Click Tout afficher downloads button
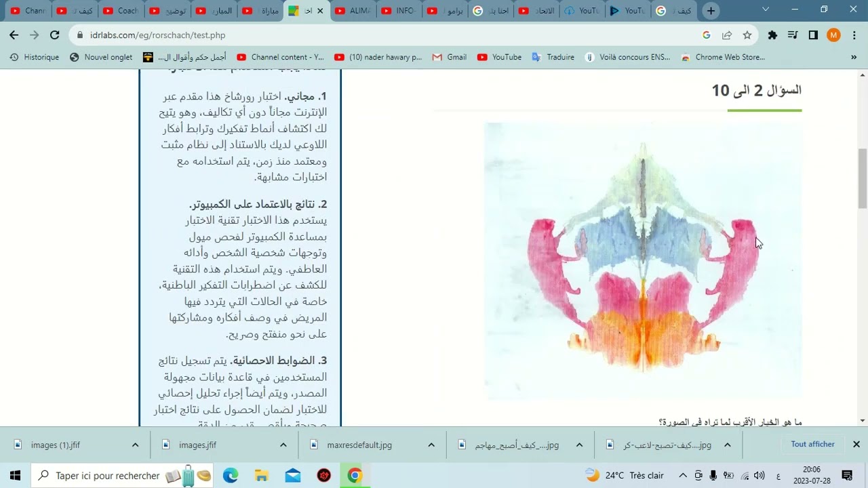The height and width of the screenshot is (488, 868). pos(812,445)
